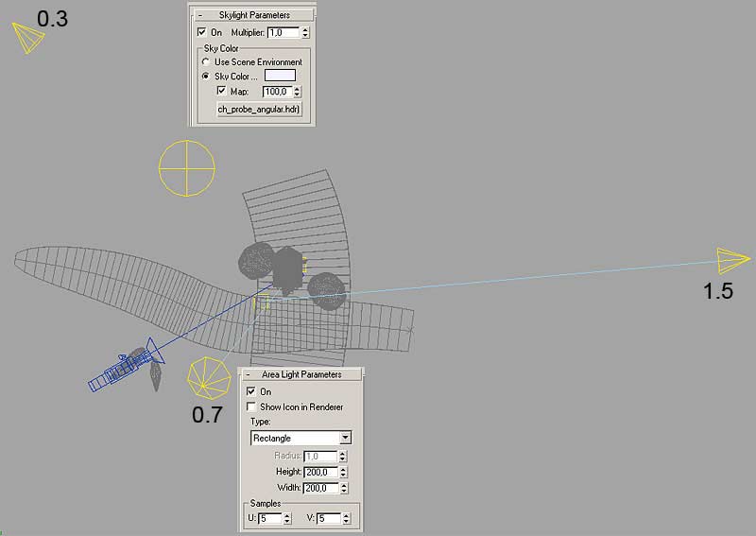Select the light icon labeled 0.3

coord(28,39)
